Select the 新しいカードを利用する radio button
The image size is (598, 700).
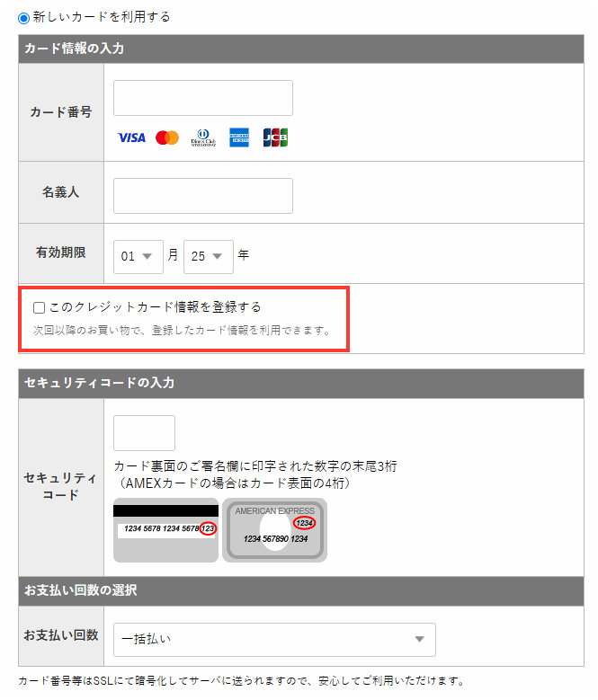click(23, 17)
